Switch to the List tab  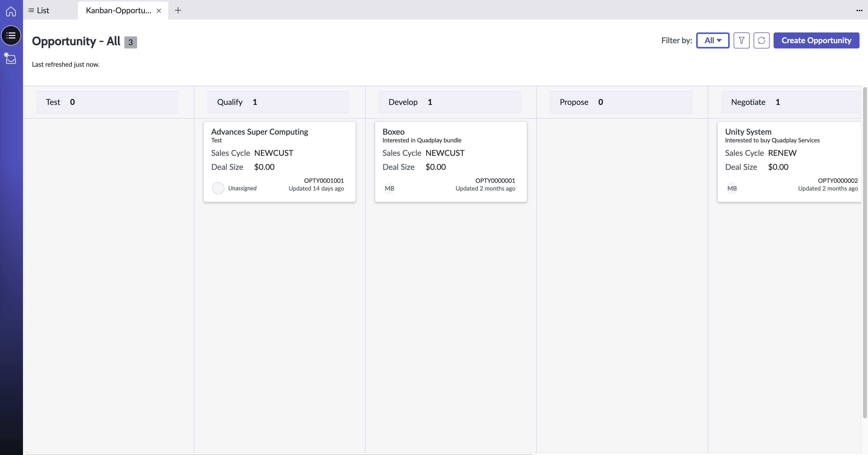pos(39,10)
